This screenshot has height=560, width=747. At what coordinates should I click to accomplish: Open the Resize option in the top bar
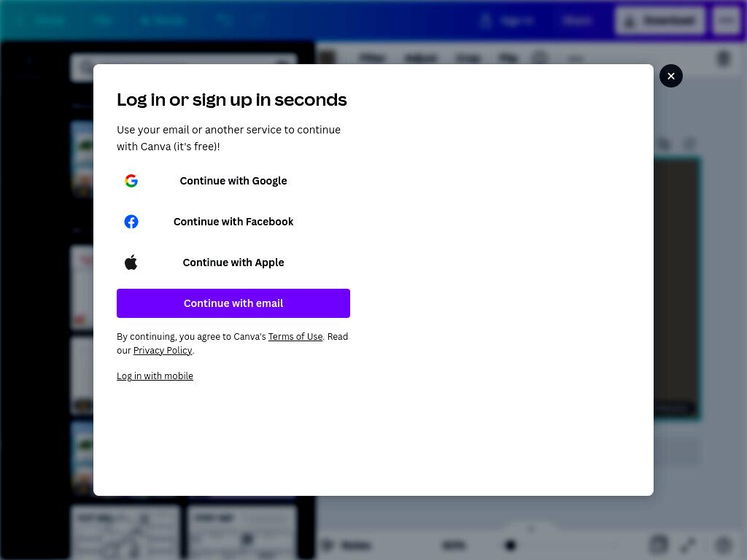(163, 20)
